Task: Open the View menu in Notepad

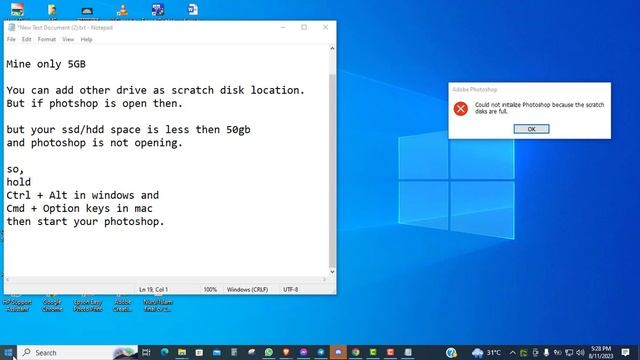Action: pos(68,39)
